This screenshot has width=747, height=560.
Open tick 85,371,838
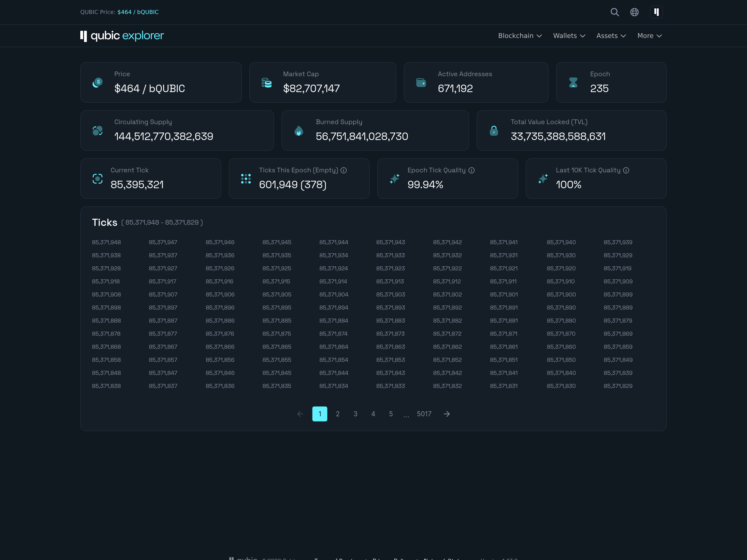106,386
